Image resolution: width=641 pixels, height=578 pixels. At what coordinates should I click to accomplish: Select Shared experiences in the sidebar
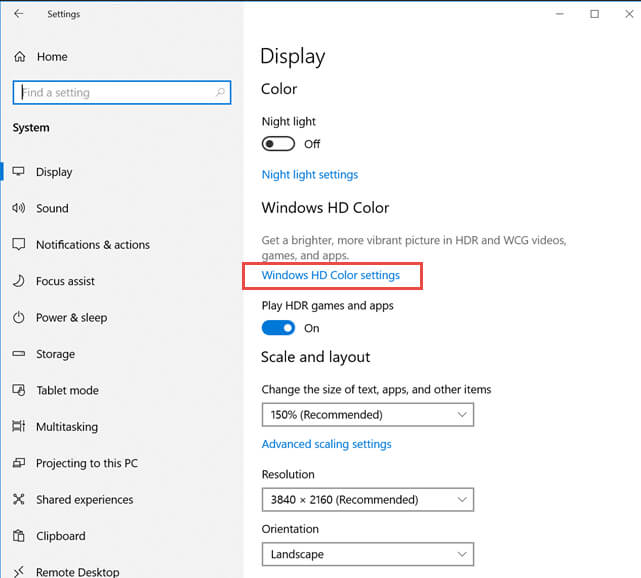click(85, 500)
